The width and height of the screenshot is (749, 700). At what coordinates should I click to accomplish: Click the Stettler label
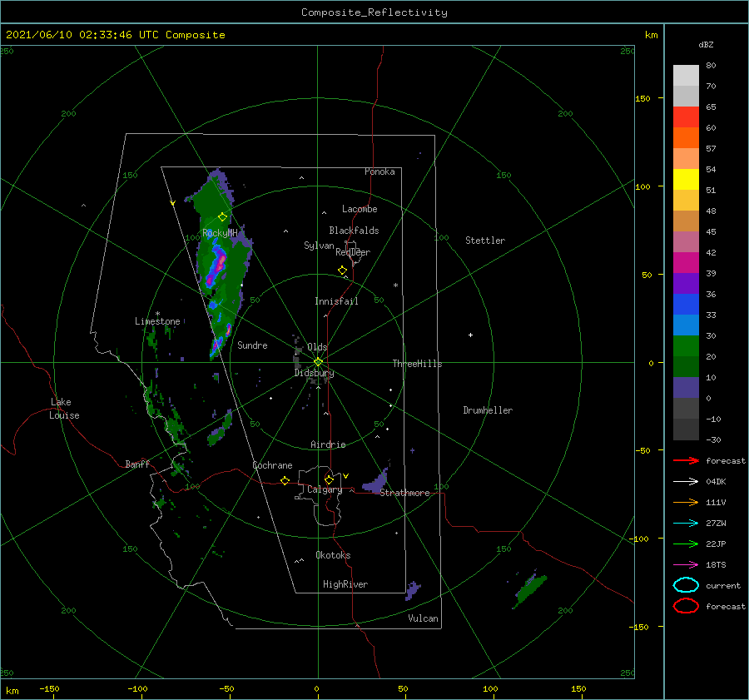coord(485,241)
